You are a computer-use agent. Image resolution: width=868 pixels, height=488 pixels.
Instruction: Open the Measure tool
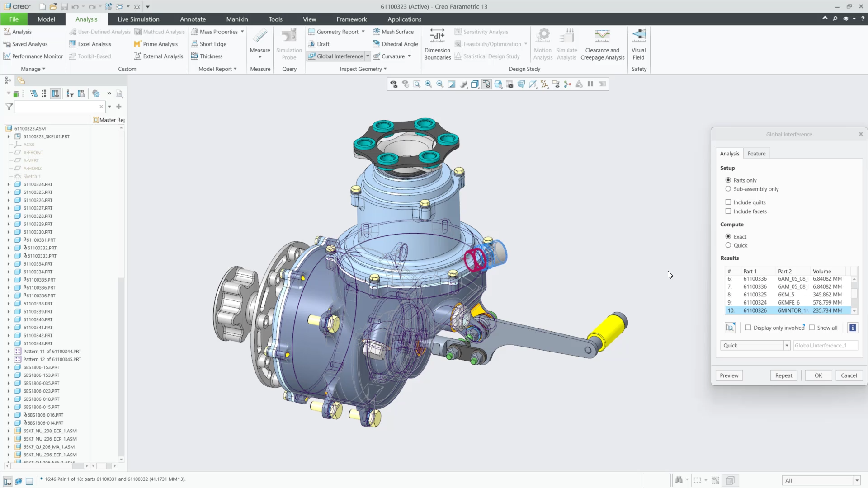[260, 43]
